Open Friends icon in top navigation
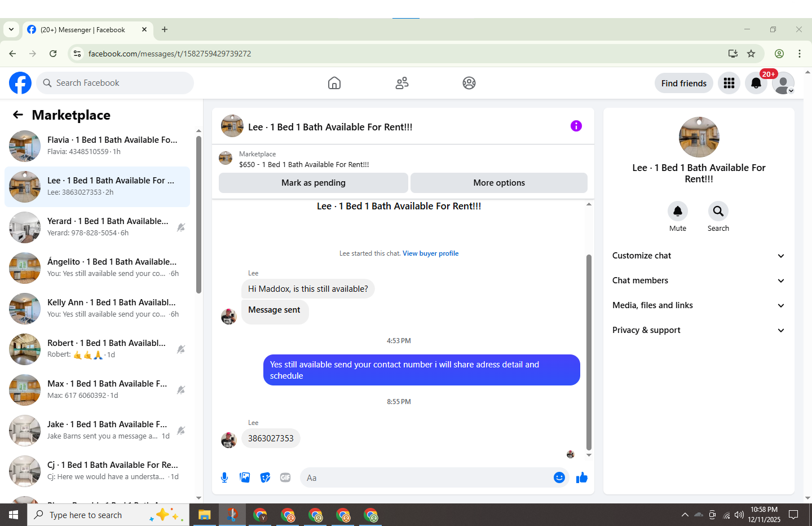The image size is (812, 526). [402, 83]
